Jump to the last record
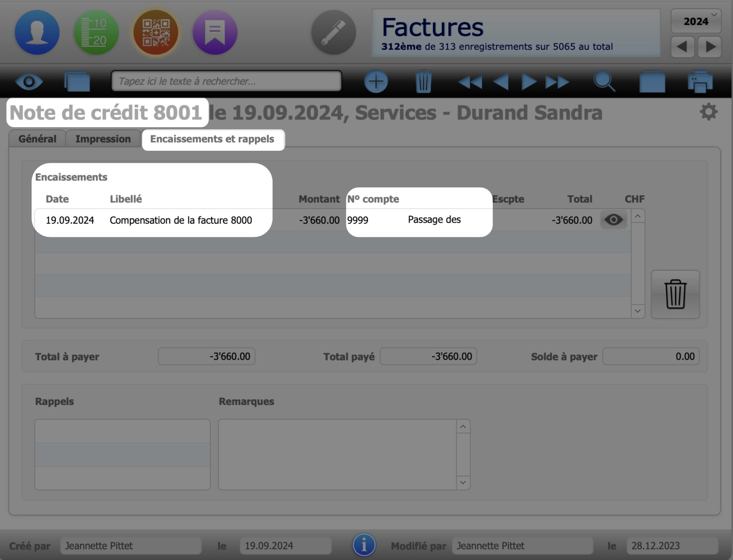This screenshot has height=560, width=733. click(x=557, y=82)
